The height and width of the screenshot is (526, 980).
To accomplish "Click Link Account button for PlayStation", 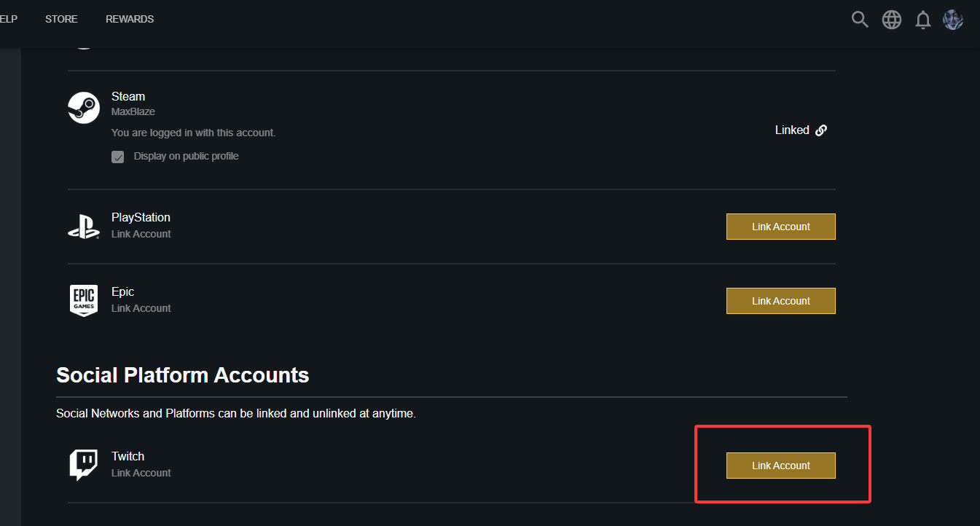I will point(781,227).
